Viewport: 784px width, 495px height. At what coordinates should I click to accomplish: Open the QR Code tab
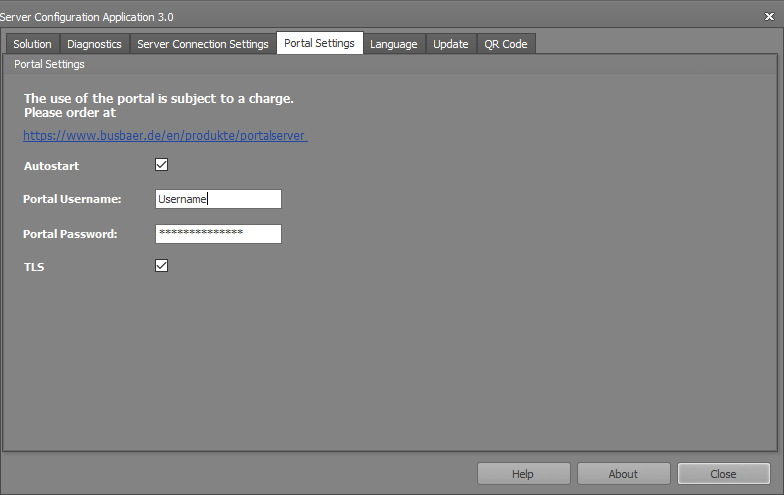pyautogui.click(x=506, y=44)
